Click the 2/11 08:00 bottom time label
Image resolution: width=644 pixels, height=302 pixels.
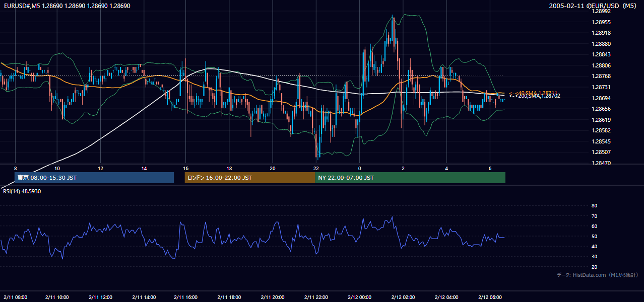pos(15,297)
